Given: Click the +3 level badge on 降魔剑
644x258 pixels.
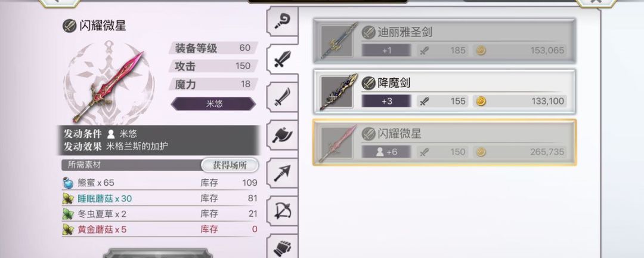Looking at the screenshot, I should pyautogui.click(x=386, y=101).
